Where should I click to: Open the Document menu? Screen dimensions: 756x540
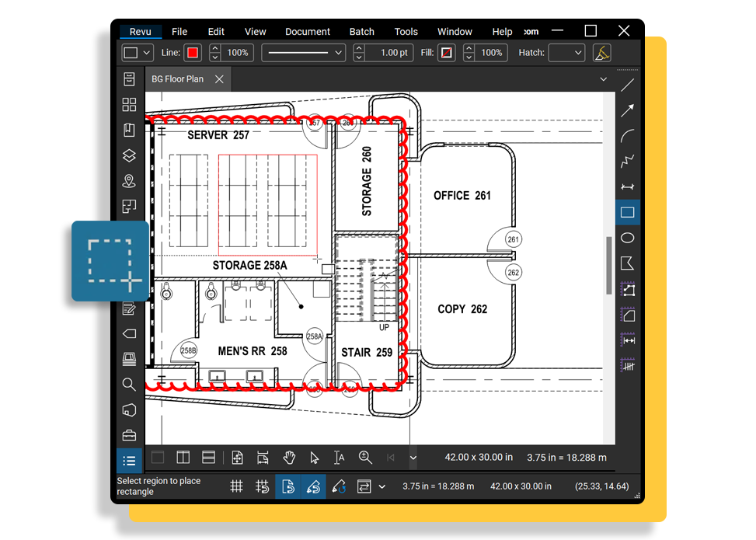tap(307, 32)
